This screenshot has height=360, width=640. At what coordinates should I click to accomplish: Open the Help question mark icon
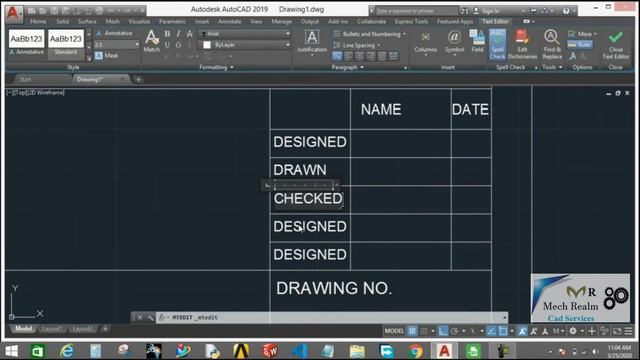tap(566, 11)
